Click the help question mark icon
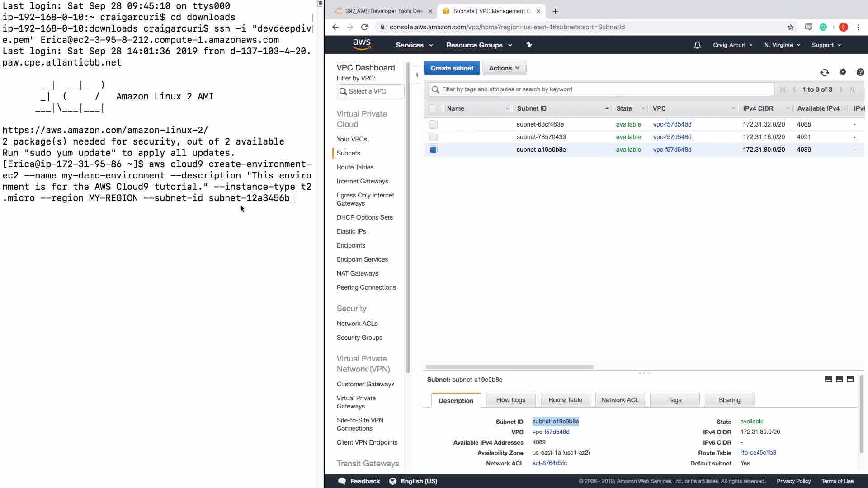Screen dimensions: 868x488 click(x=860, y=72)
